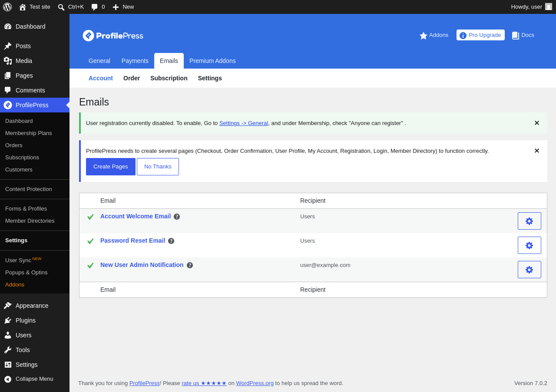The image size is (556, 392).
Task: Open settings gear for New User Admin Notification
Action: point(530,270)
